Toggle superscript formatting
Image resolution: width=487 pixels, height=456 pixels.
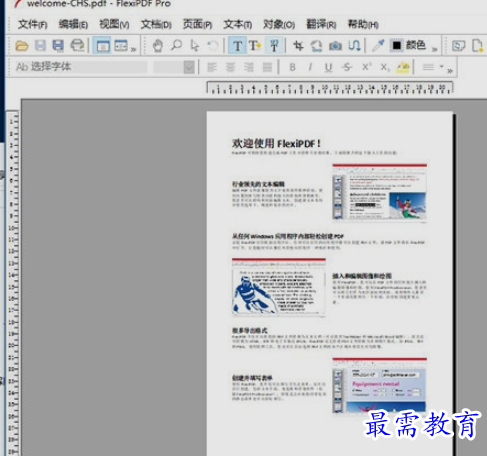[366, 67]
